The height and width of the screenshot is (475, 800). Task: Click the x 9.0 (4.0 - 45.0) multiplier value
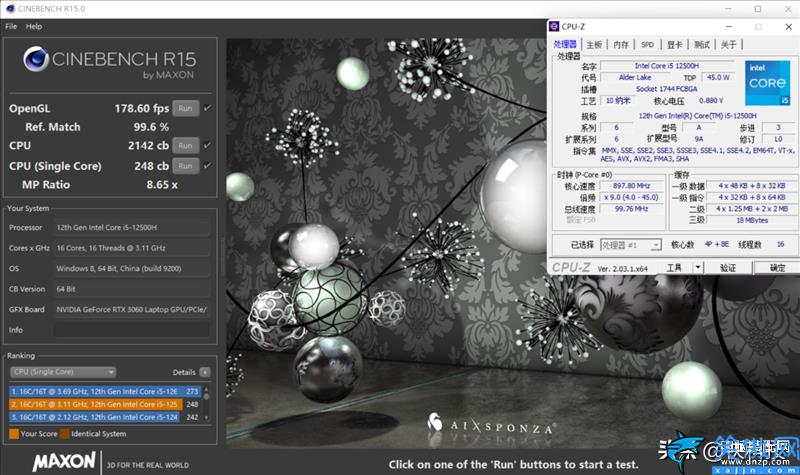coord(632,197)
